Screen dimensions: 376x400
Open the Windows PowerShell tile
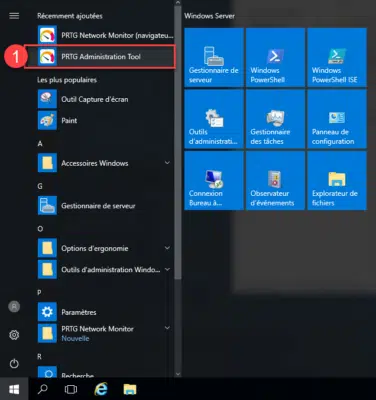click(x=275, y=57)
